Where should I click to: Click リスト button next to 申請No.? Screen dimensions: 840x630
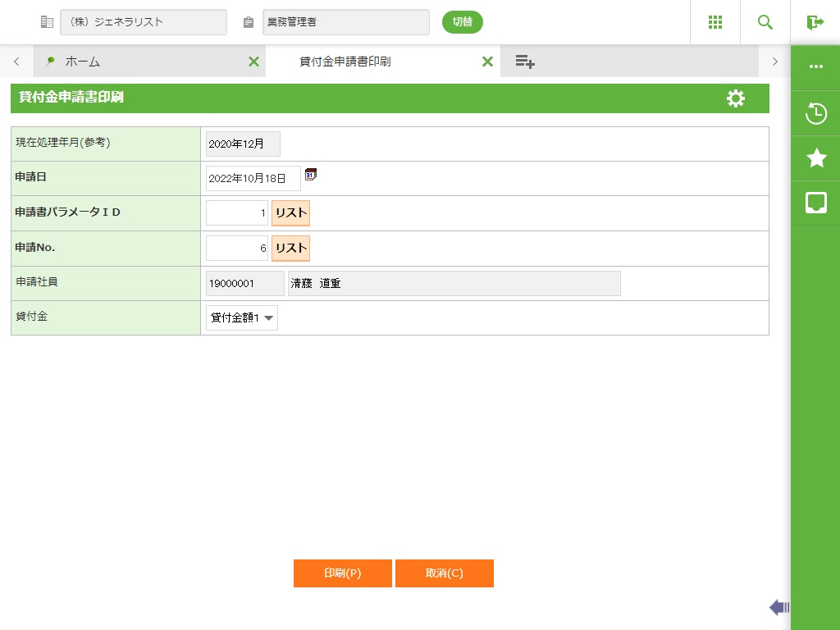click(x=290, y=248)
